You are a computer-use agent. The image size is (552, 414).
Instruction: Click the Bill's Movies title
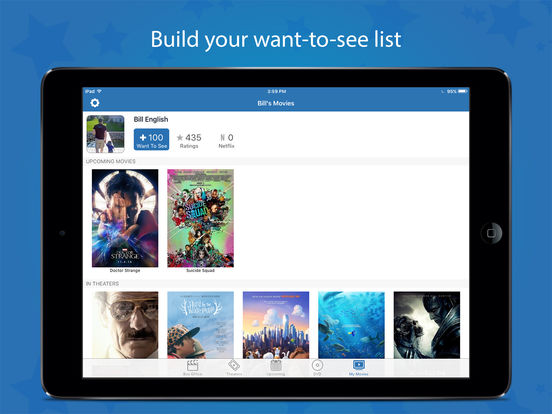tap(276, 103)
